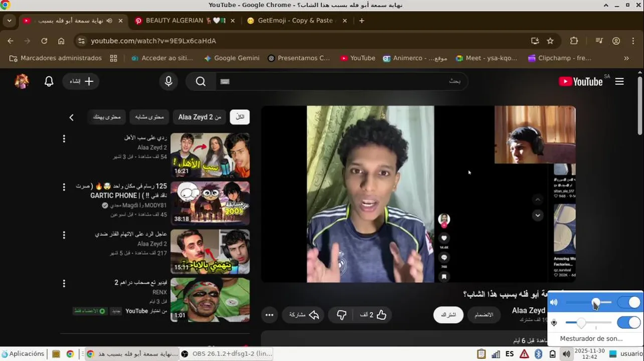Reload the current page
The image size is (644, 361).
tap(44, 41)
